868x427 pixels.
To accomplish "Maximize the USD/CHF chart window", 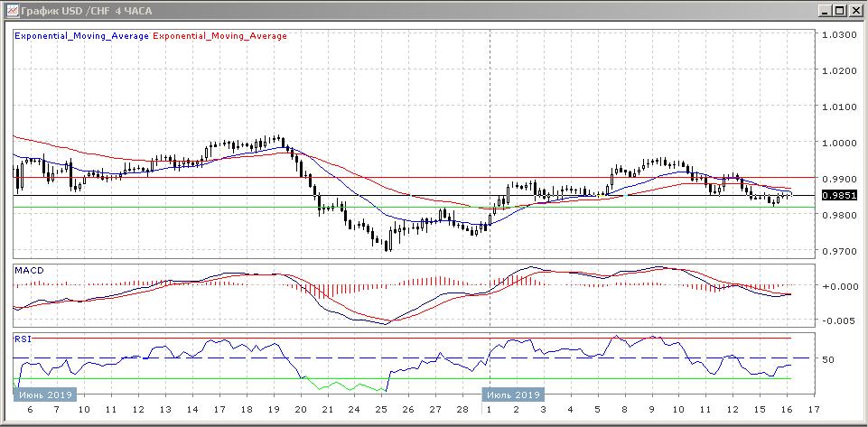I will 840,10.
